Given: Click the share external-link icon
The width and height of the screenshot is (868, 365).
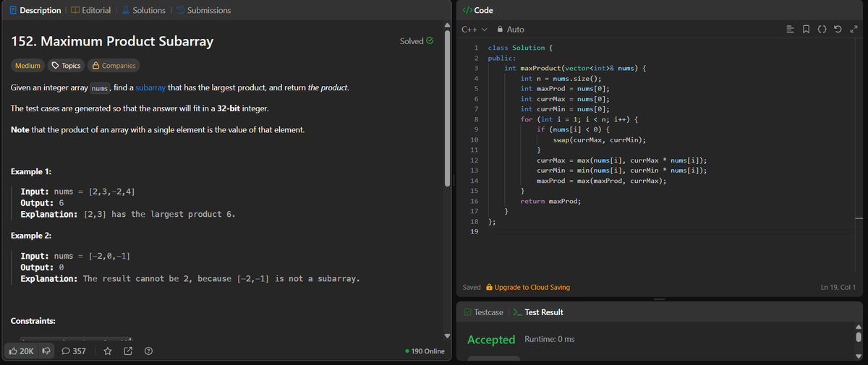Looking at the screenshot, I should pos(128,351).
